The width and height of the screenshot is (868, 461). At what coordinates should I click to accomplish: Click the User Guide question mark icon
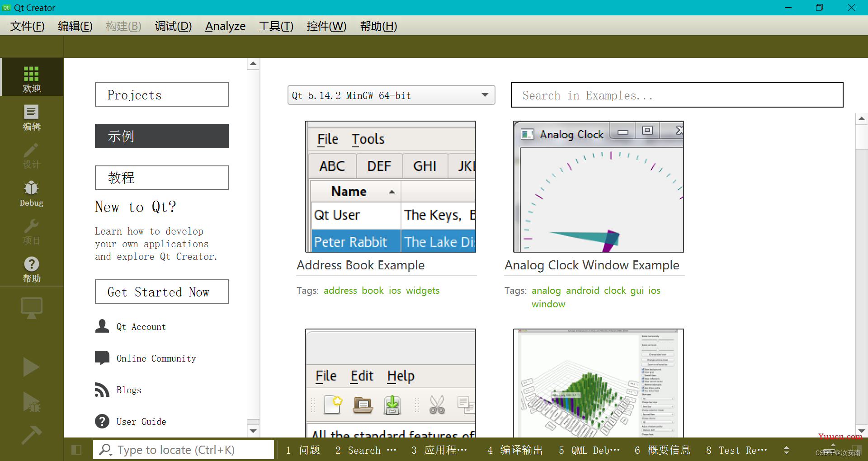click(102, 421)
